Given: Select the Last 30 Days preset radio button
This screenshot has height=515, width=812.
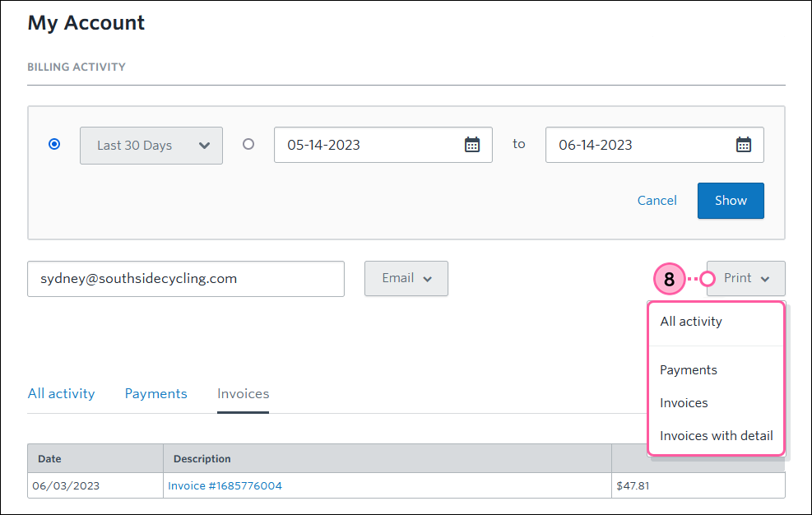Looking at the screenshot, I should point(54,144).
